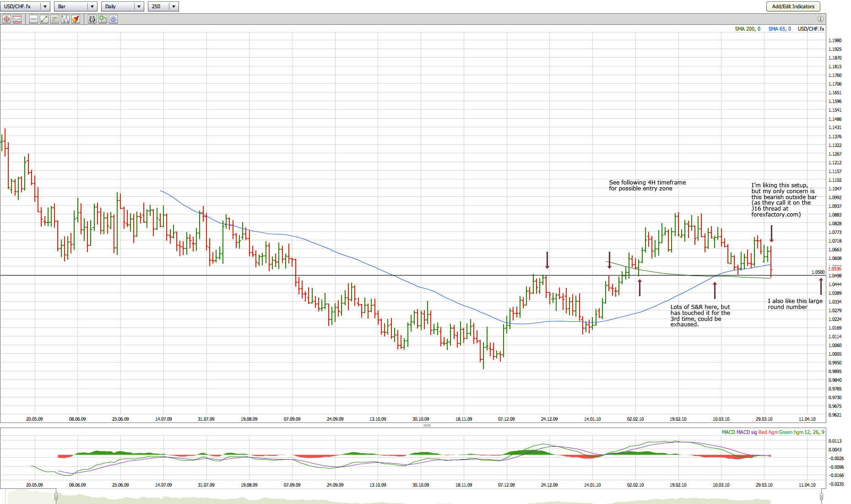851x504 pixels.
Task: Select the trend line drawing tool
Action: tap(44, 19)
